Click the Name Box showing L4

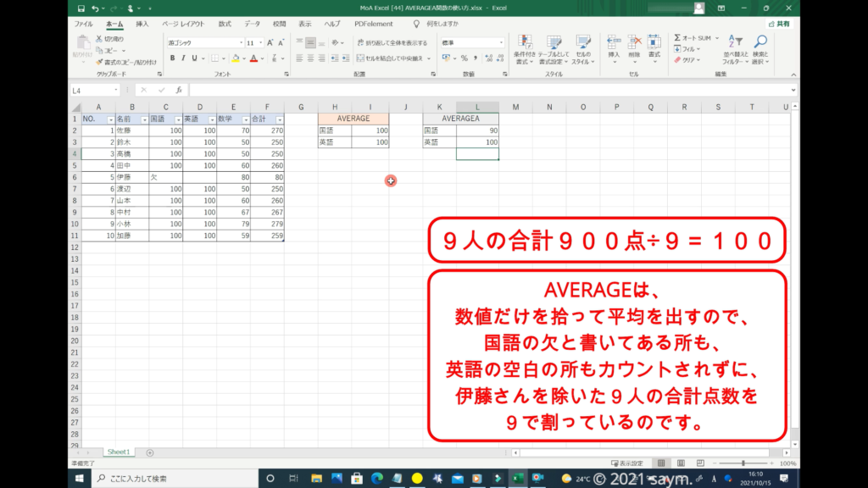pyautogui.click(x=100, y=90)
